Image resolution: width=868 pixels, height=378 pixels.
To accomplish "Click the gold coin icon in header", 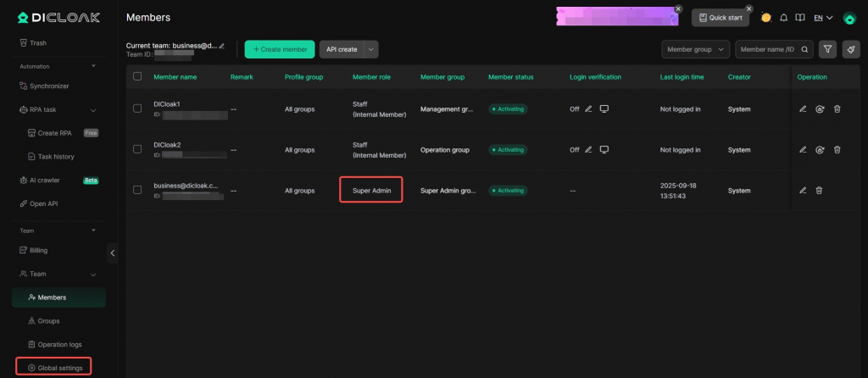I will [766, 18].
